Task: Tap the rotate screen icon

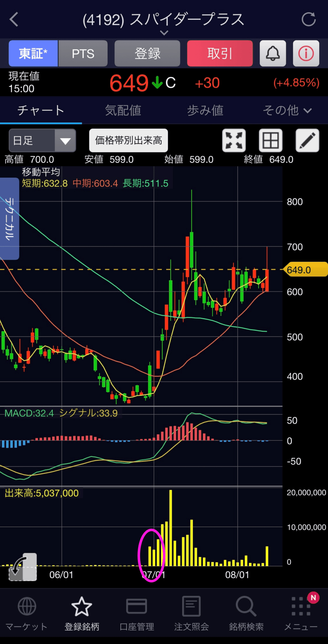Action: 23,567
